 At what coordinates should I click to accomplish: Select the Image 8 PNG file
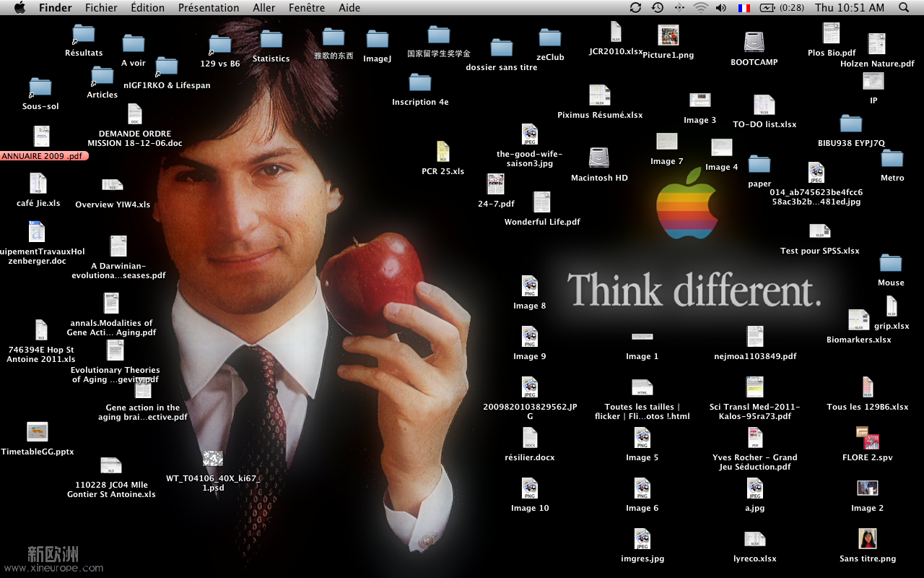click(x=530, y=286)
